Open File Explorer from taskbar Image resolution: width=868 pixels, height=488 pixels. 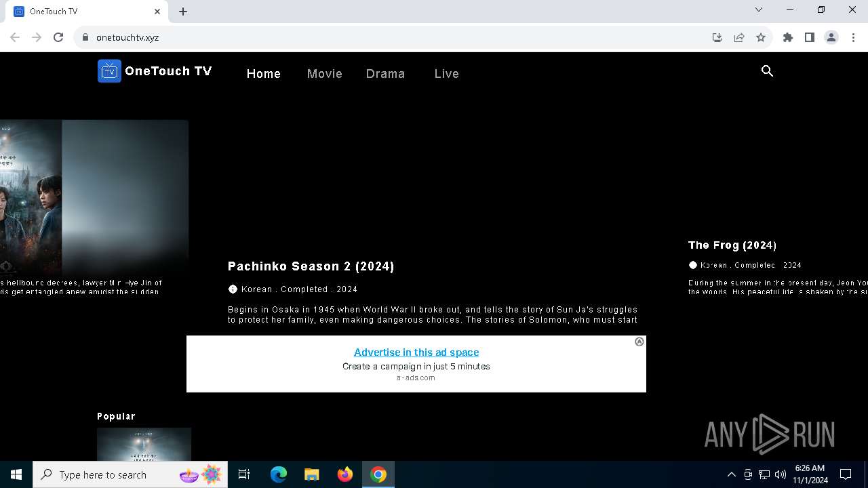pos(312,474)
